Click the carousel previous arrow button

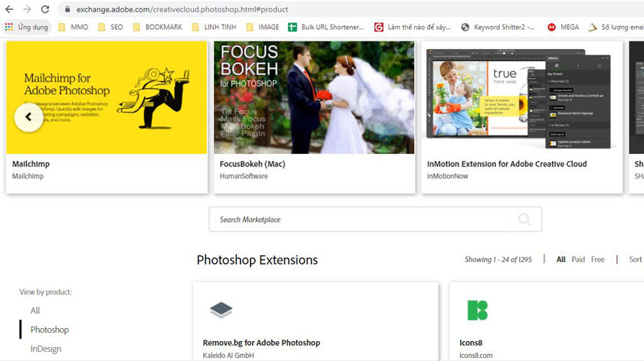coord(29,117)
